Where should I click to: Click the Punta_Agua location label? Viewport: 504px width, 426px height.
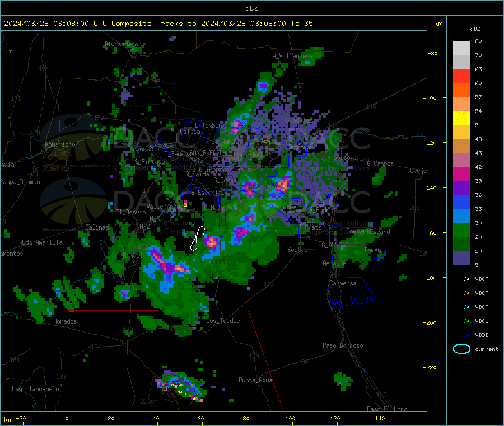255,380
